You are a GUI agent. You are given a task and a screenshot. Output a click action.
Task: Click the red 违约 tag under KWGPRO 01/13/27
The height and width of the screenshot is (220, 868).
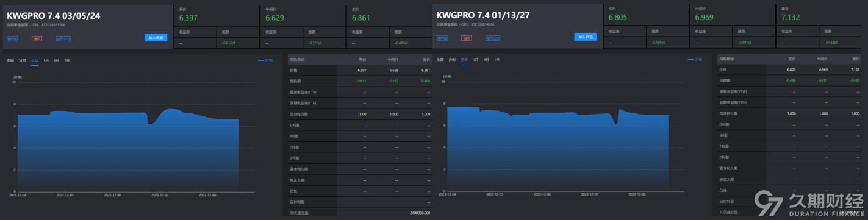(x=466, y=38)
